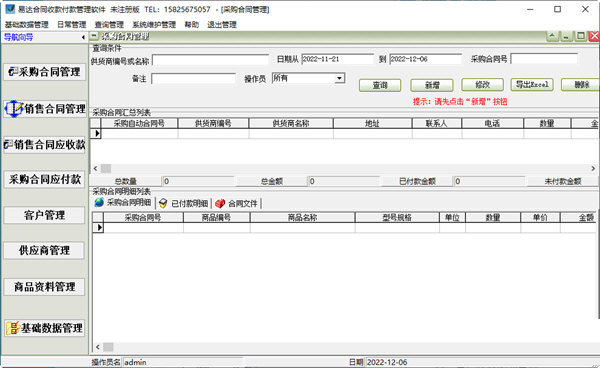The height and width of the screenshot is (368, 600).
Task: Click the 单价 column header
Action: click(540, 218)
